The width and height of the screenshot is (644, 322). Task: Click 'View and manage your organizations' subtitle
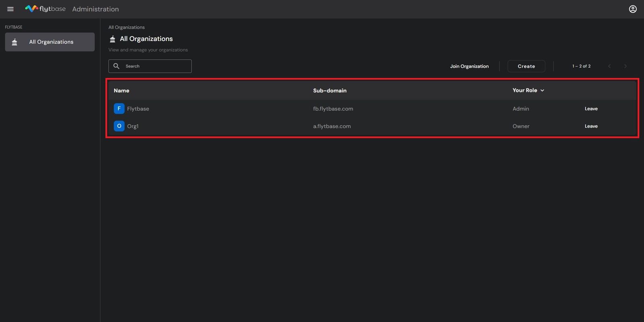[x=148, y=50]
